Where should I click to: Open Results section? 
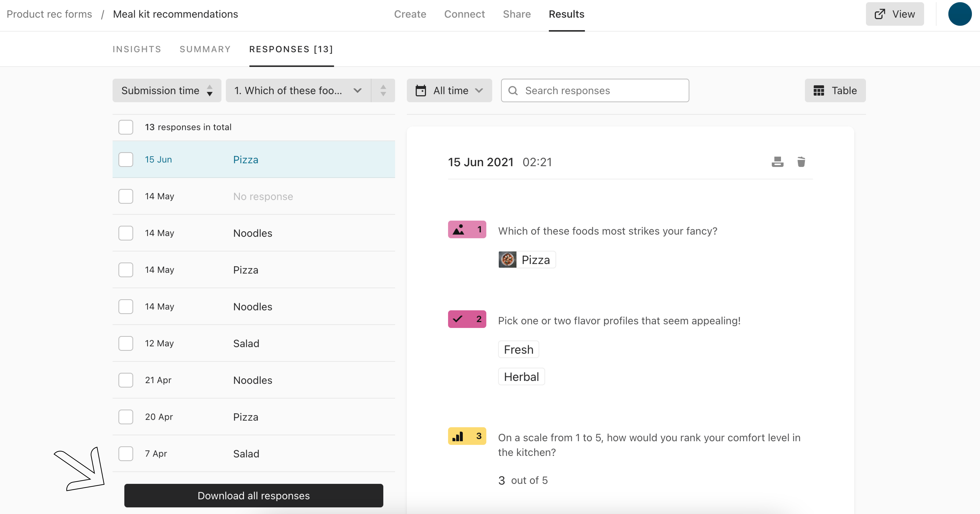pos(566,14)
